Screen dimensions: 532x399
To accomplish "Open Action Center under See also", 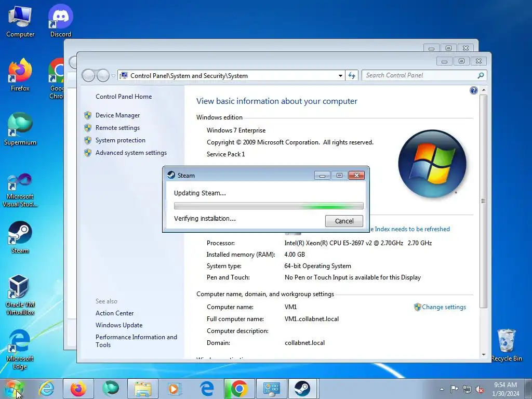I will tap(114, 313).
